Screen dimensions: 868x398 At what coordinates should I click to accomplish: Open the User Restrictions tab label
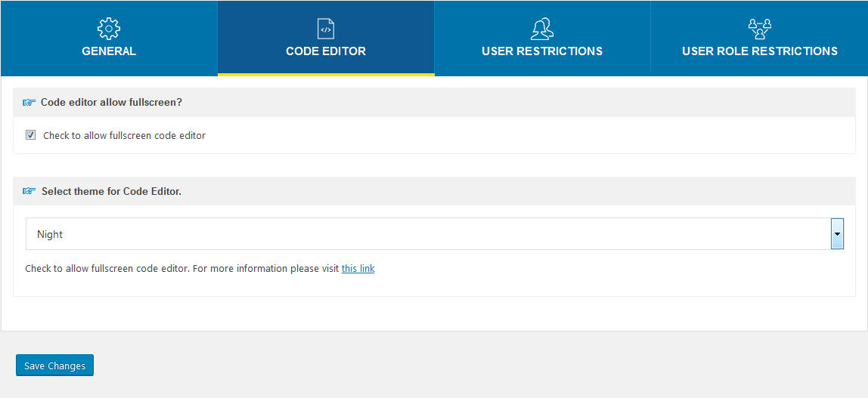pyautogui.click(x=542, y=51)
